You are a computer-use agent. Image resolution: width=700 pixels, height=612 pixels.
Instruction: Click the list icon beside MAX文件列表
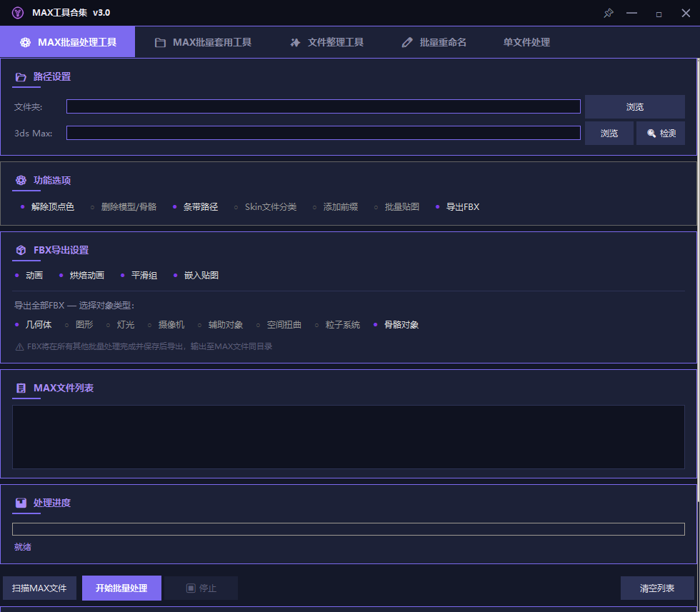(x=21, y=388)
